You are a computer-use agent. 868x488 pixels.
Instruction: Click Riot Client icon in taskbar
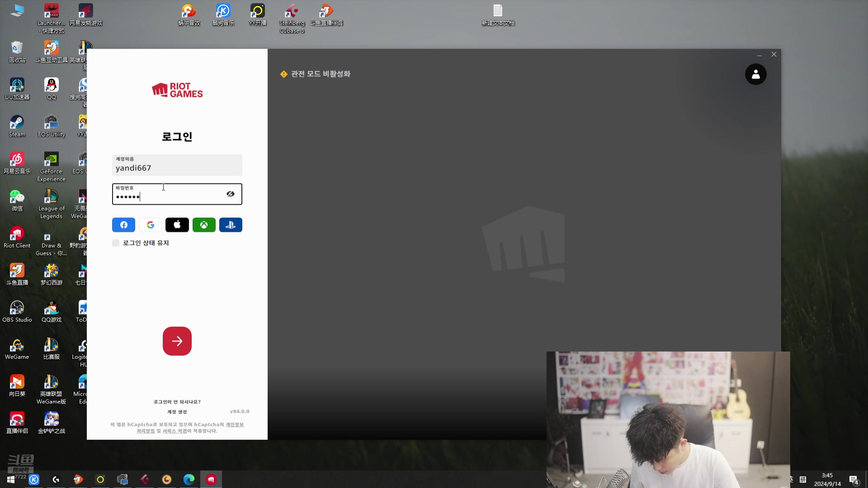pos(211,479)
